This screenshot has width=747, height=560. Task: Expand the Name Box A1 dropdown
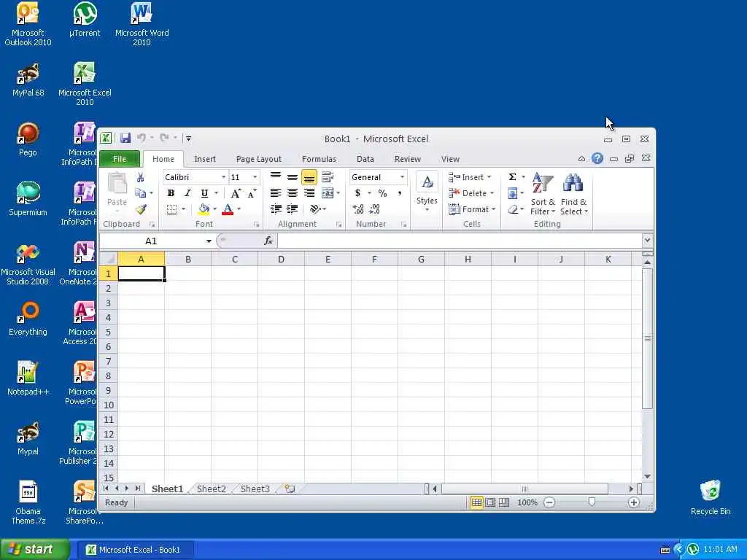pyautogui.click(x=209, y=241)
